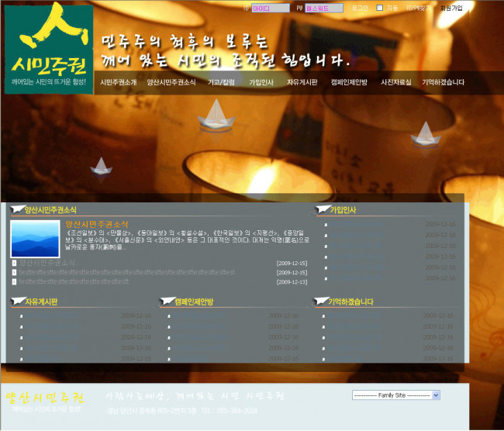Go to the 기고/칼럼 menu item
The image size is (504, 431).
click(221, 82)
